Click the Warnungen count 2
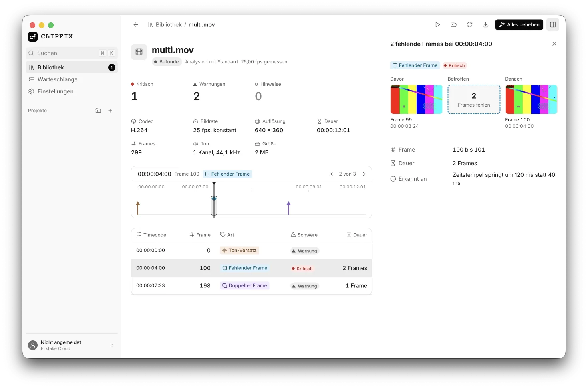The image size is (588, 388). [x=197, y=96]
